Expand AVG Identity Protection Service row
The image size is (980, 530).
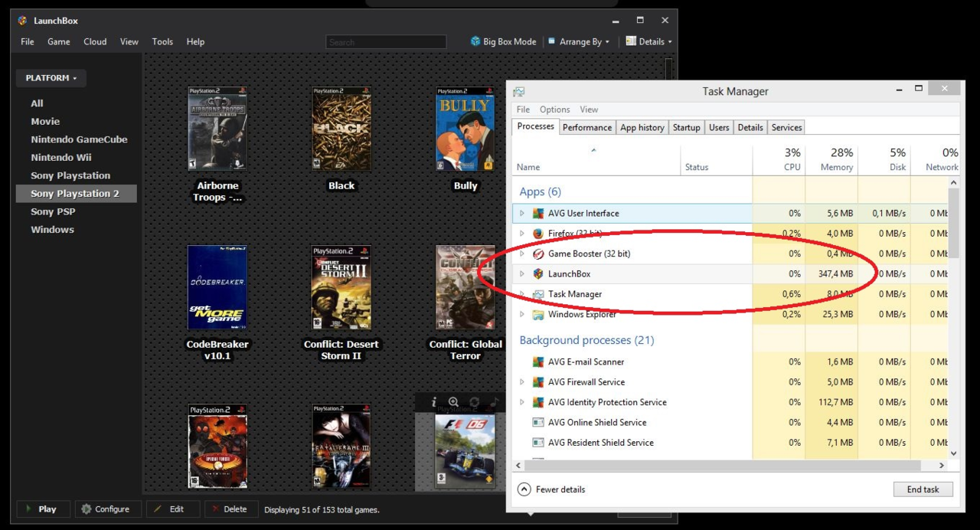pyautogui.click(x=522, y=402)
